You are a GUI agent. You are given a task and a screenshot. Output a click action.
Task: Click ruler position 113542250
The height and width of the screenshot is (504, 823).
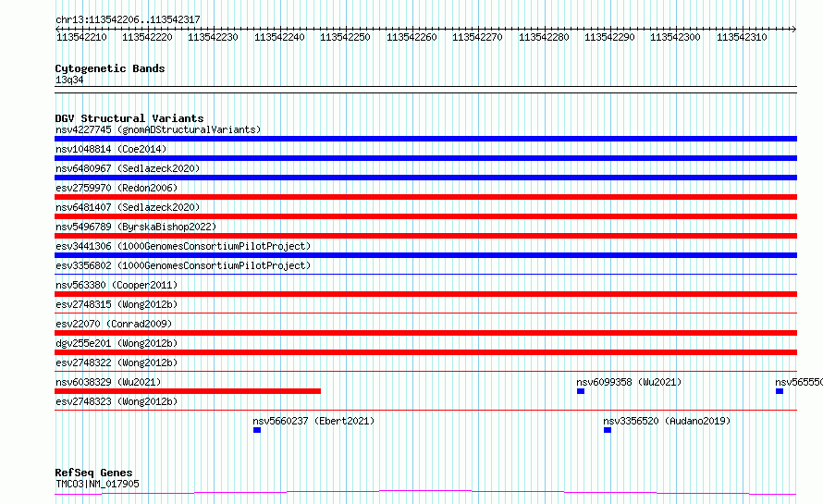[x=345, y=37]
